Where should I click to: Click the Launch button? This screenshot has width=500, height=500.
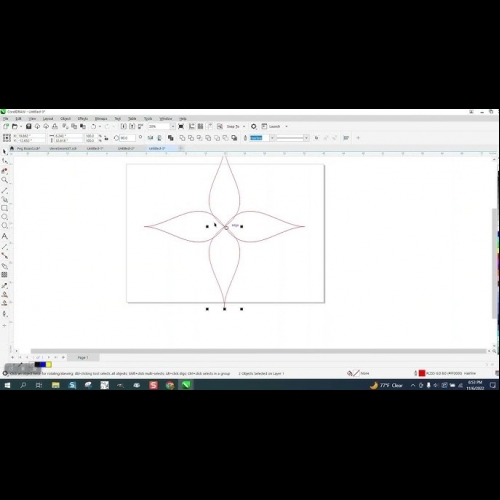(x=275, y=126)
